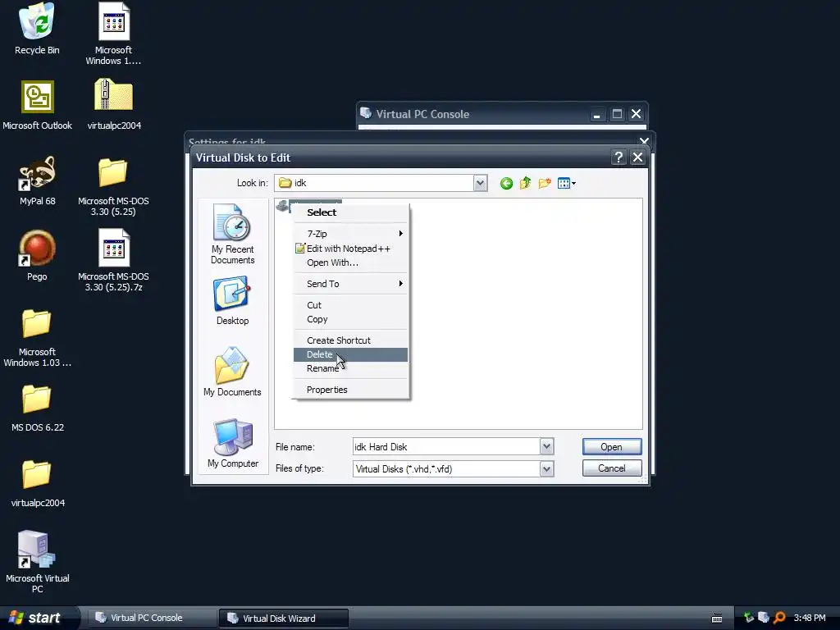The image size is (840, 630).
Task: Choose Edit with Notepad++ menu entry
Action: (350, 249)
